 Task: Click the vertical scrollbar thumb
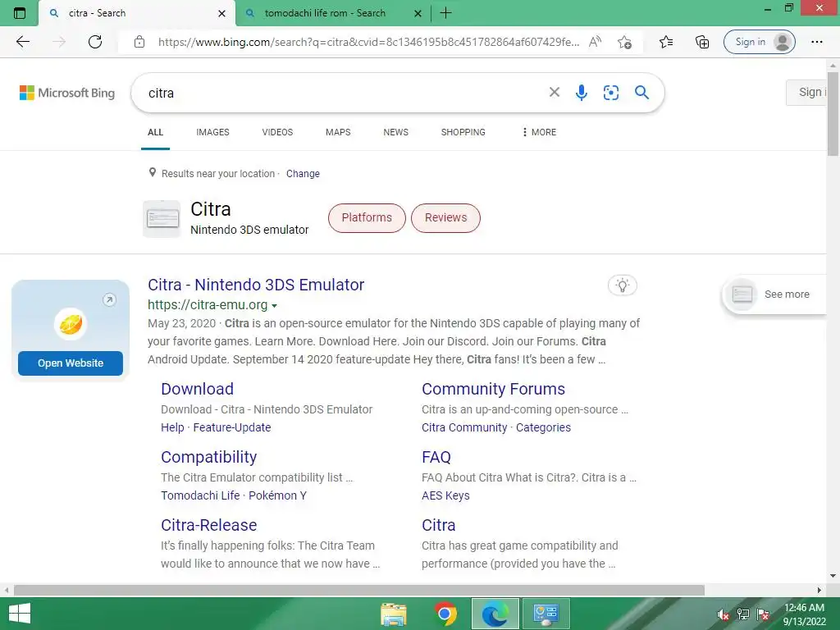click(x=833, y=113)
